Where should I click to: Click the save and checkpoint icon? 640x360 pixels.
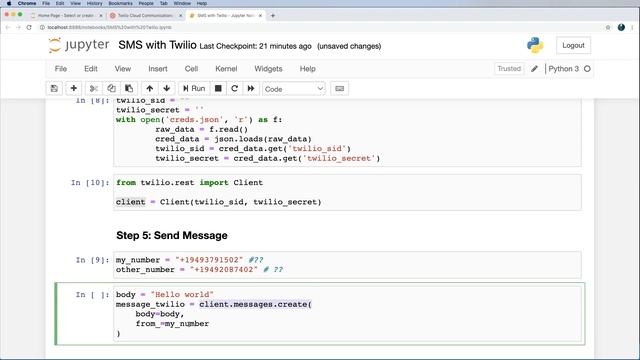[x=54, y=89]
